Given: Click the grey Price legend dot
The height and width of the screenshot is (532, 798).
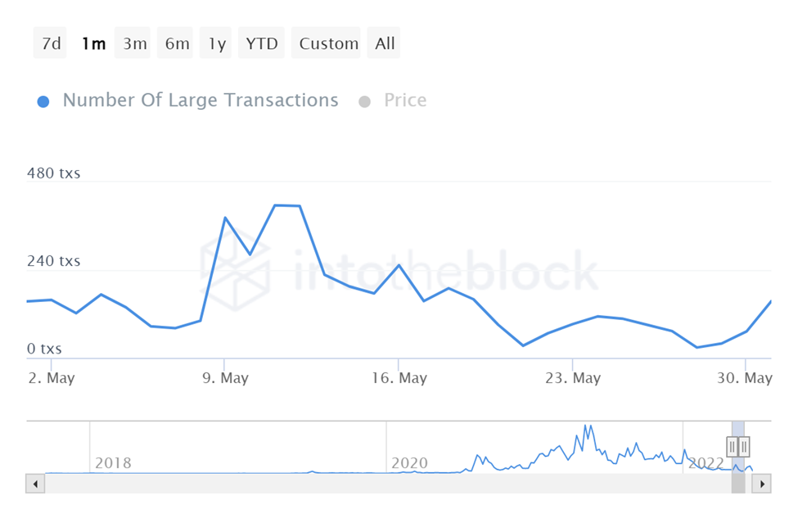Looking at the screenshot, I should coord(365,101).
